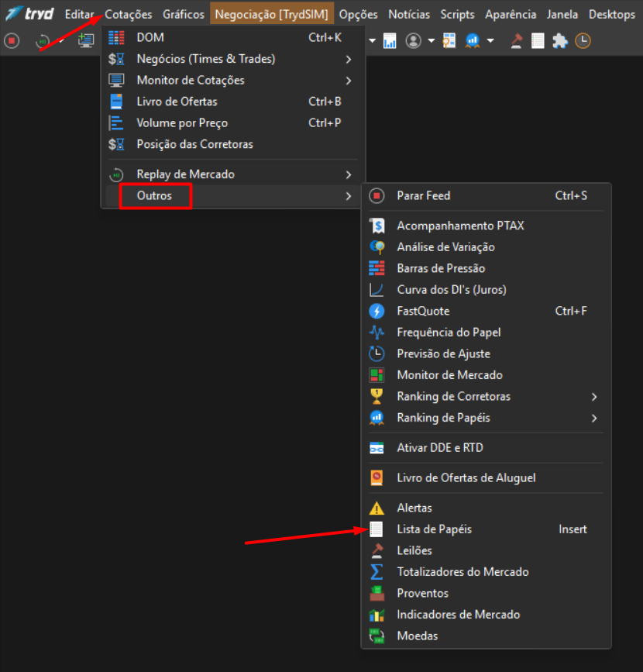Viewport: 643px width, 672px height.
Task: Click the Alertas warning icon
Action: [x=377, y=508]
